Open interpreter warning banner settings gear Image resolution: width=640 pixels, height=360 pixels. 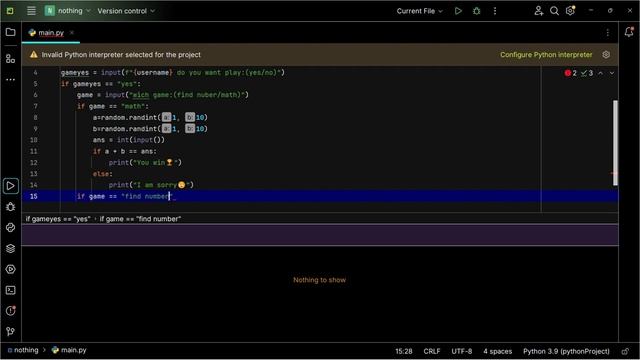[x=606, y=55]
